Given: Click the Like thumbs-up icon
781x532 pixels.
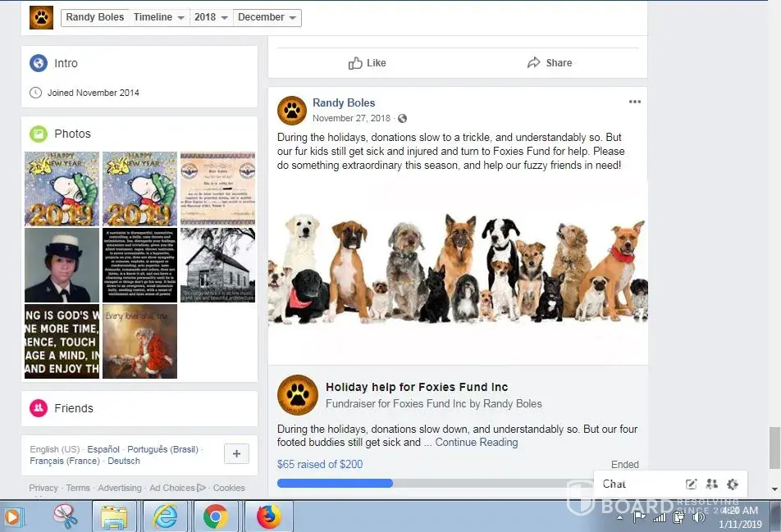Looking at the screenshot, I should point(355,63).
